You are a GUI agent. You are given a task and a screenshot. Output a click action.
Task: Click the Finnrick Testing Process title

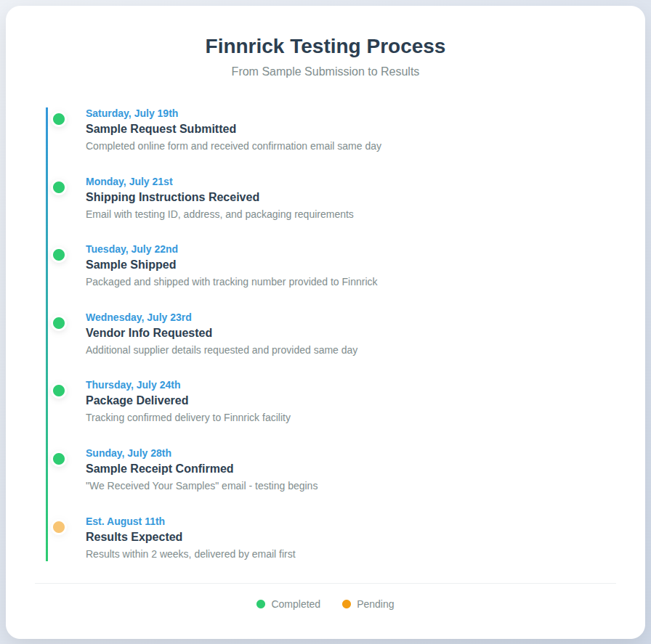[325, 46]
